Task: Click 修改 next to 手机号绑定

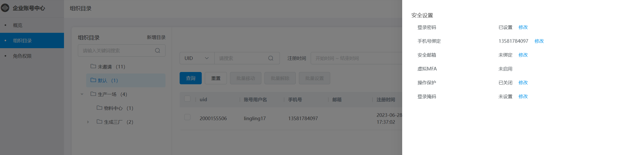Action: (x=539, y=41)
